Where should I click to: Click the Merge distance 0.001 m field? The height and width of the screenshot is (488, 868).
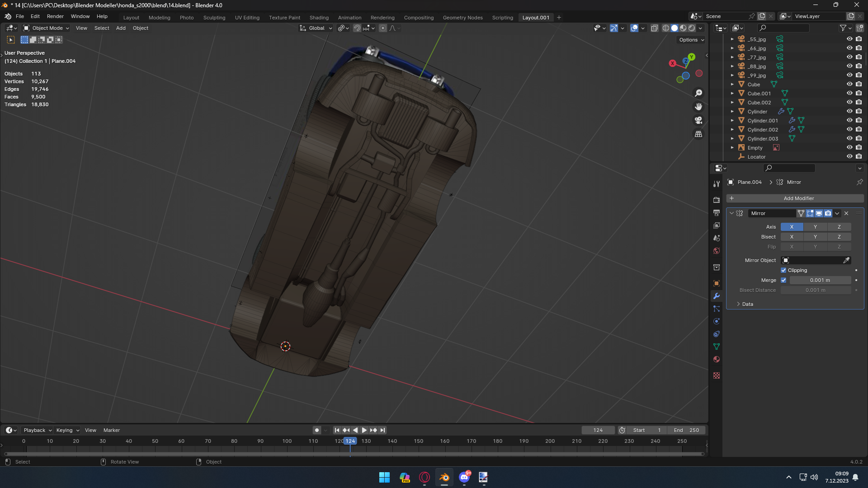coord(820,280)
